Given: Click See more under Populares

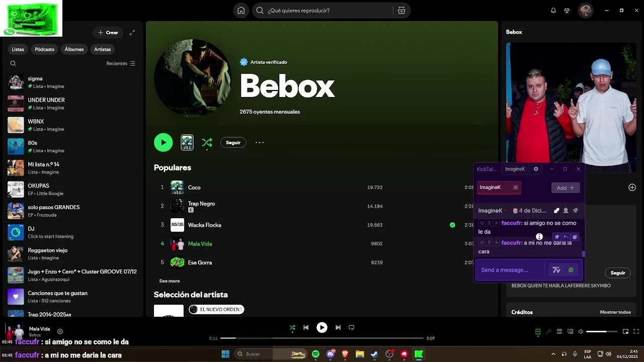Looking at the screenshot, I should 170,281.
